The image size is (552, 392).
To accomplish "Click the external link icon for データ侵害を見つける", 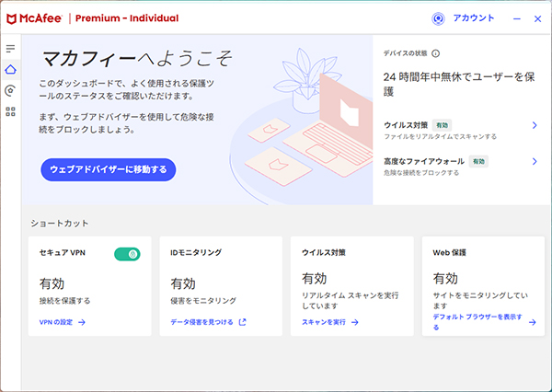I will click(x=243, y=322).
